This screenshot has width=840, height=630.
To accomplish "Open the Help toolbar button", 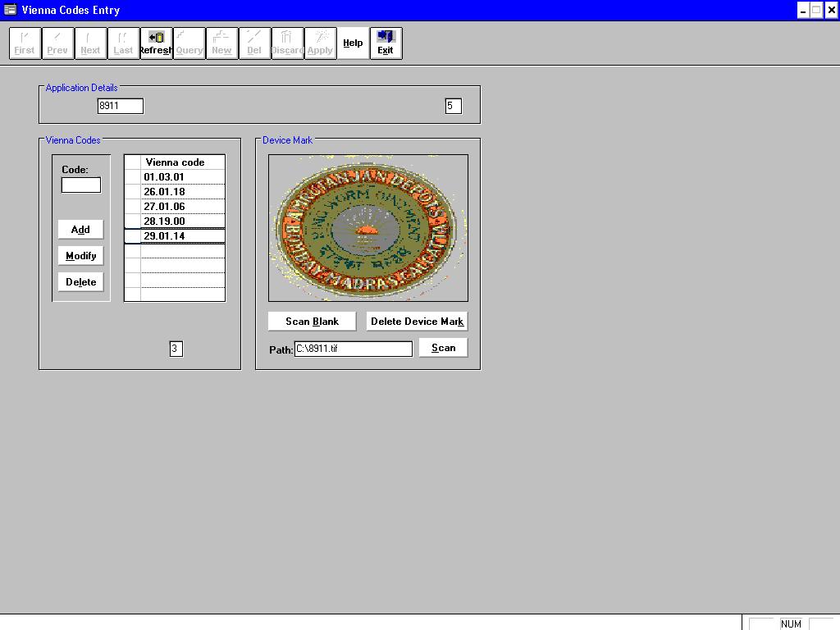I will coord(353,43).
